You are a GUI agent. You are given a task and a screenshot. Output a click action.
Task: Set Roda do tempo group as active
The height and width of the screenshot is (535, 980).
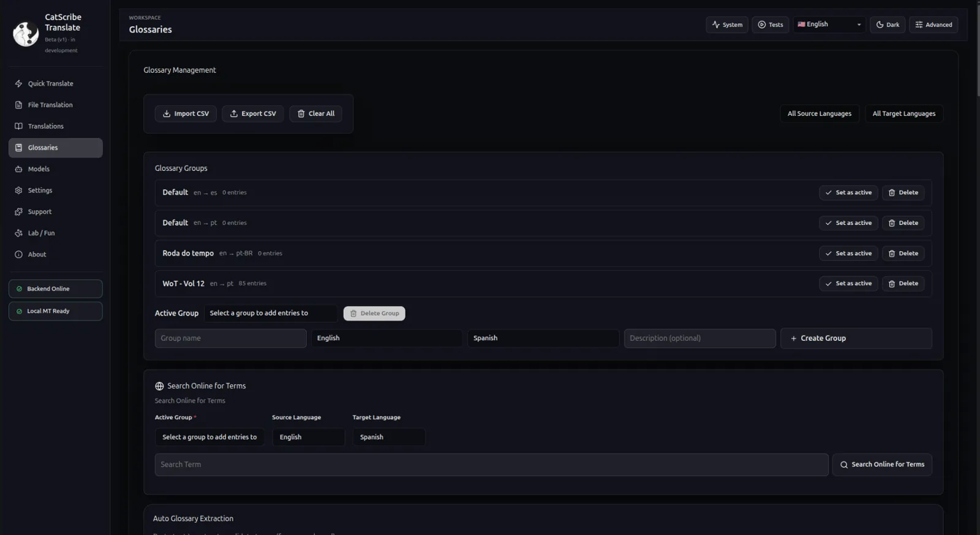pyautogui.click(x=848, y=253)
